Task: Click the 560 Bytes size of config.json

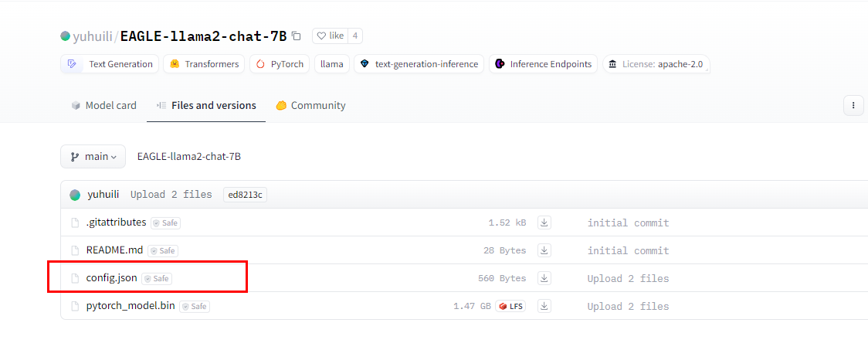Action: 502,279
